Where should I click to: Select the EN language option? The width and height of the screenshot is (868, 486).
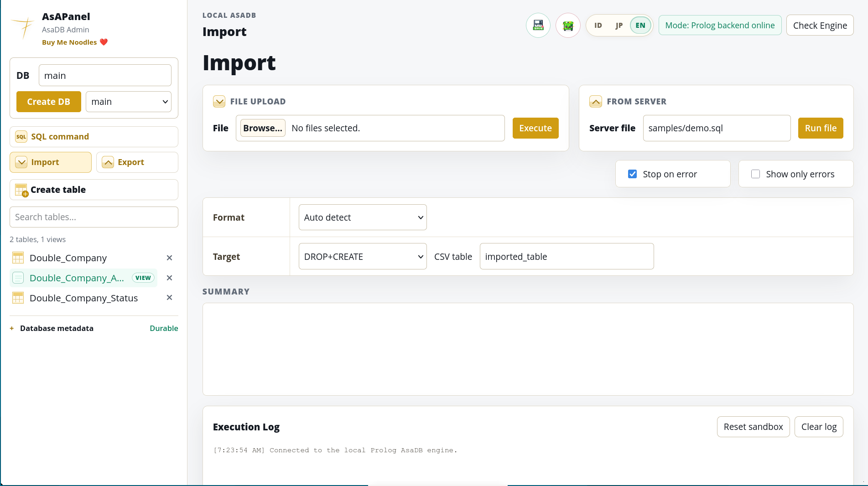pyautogui.click(x=640, y=26)
